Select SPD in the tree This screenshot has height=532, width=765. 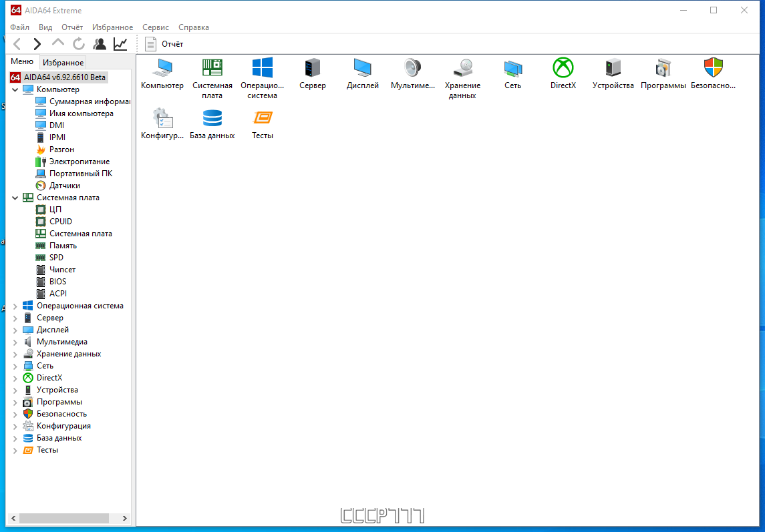49,258
